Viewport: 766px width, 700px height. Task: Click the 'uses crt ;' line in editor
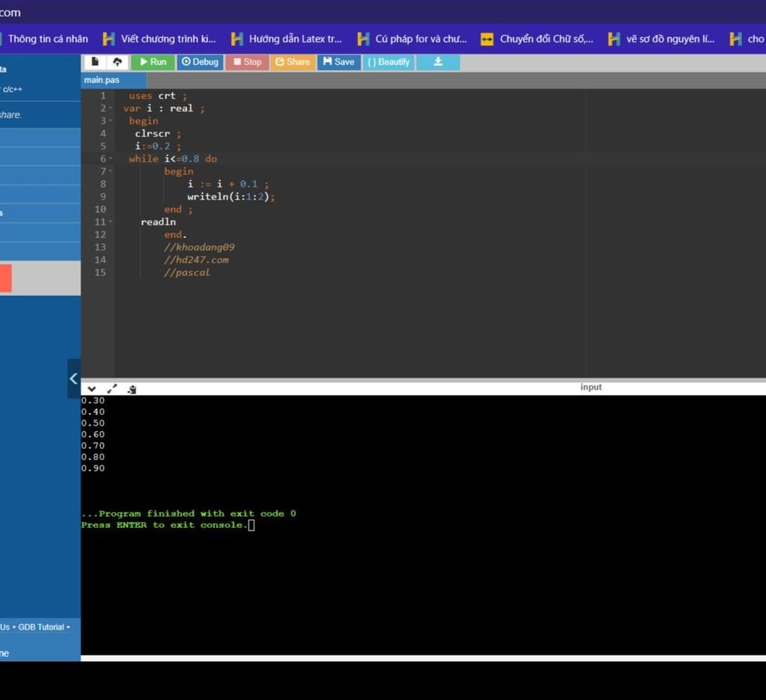(157, 96)
